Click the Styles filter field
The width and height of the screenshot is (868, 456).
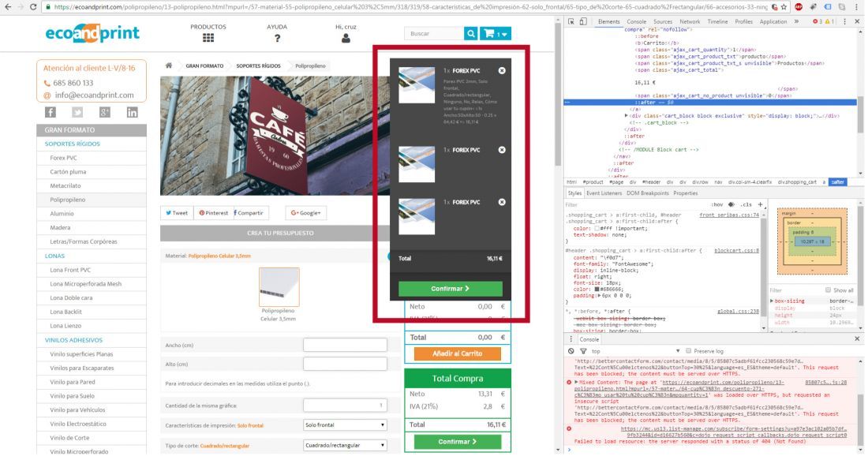pos(637,204)
